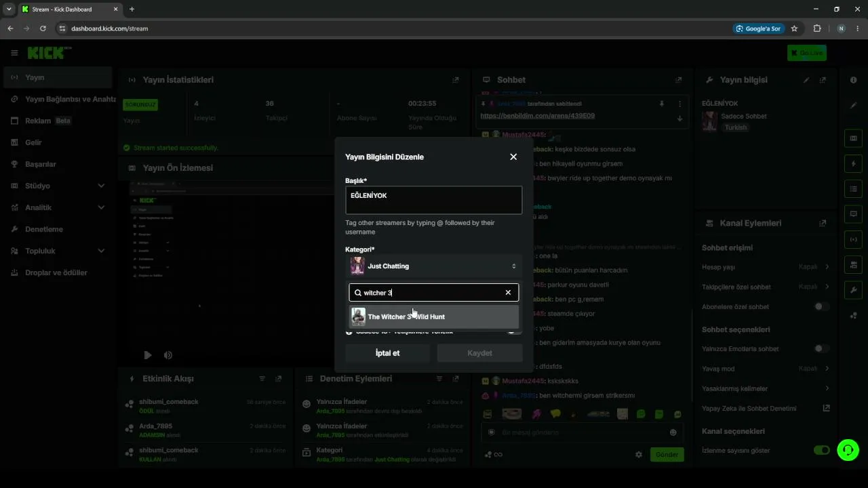Click the Go Live button
The height and width of the screenshot is (488, 868).
[807, 53]
